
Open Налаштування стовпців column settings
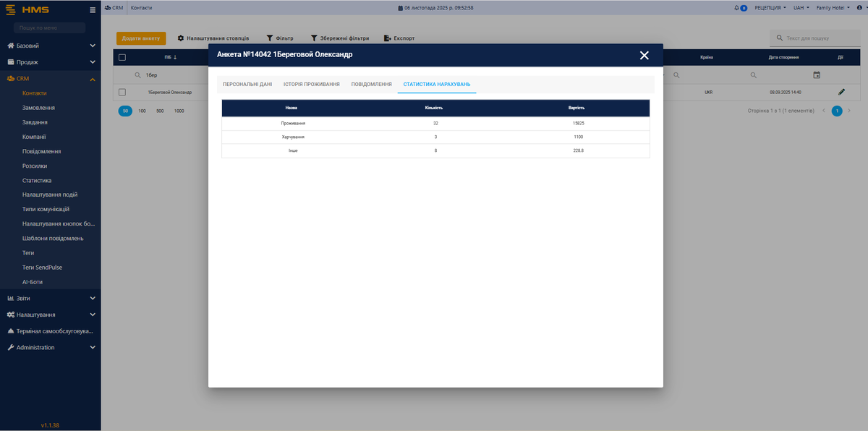[x=213, y=38]
